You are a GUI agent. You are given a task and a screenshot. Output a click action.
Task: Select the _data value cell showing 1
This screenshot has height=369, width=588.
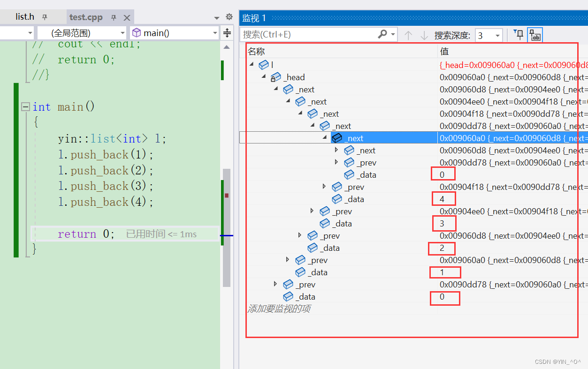point(442,272)
